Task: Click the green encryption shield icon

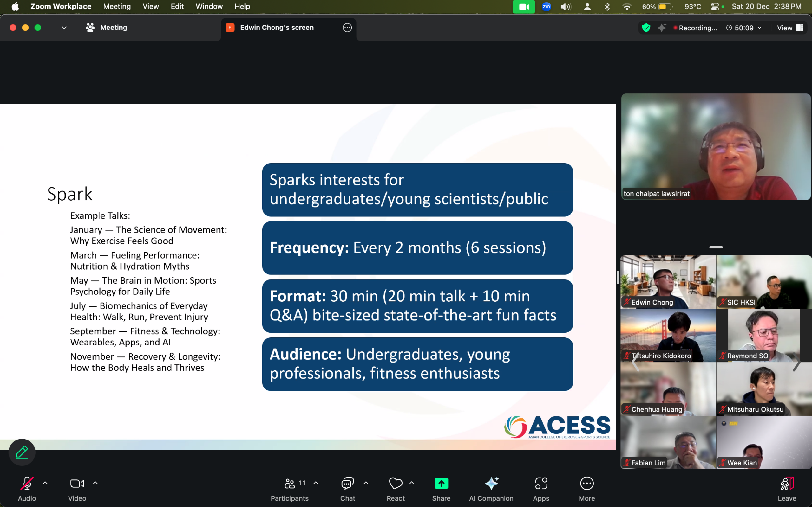Action: click(646, 28)
